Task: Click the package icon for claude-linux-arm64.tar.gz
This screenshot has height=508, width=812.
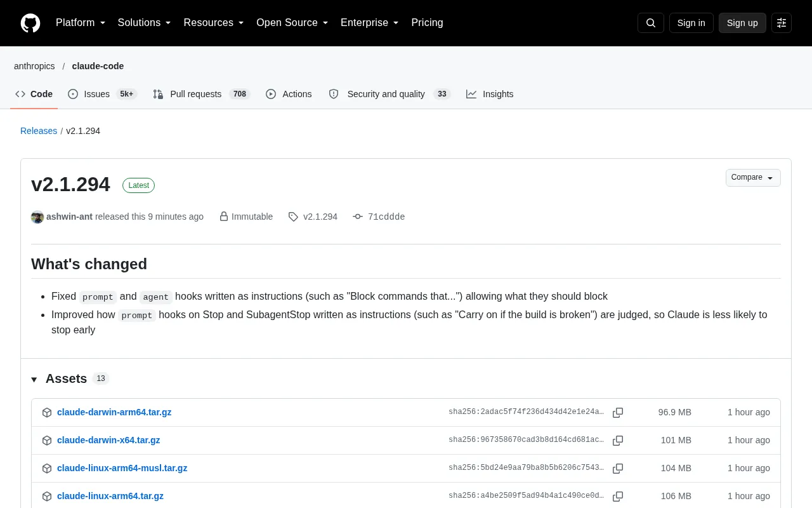Action: 47,497
